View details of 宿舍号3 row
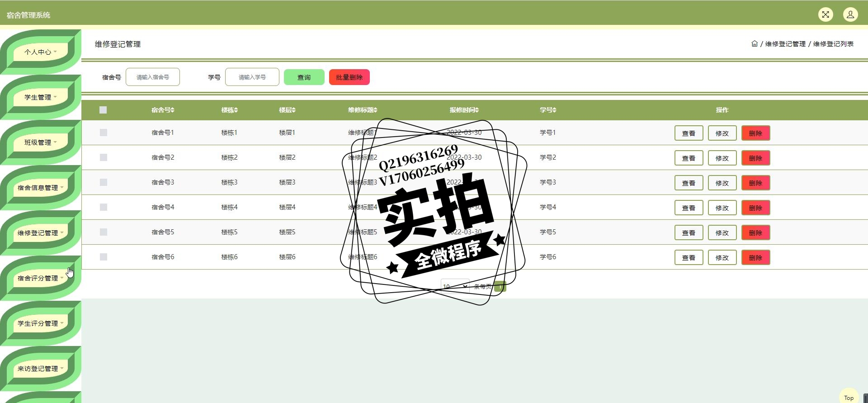The width and height of the screenshot is (868, 403). click(689, 183)
